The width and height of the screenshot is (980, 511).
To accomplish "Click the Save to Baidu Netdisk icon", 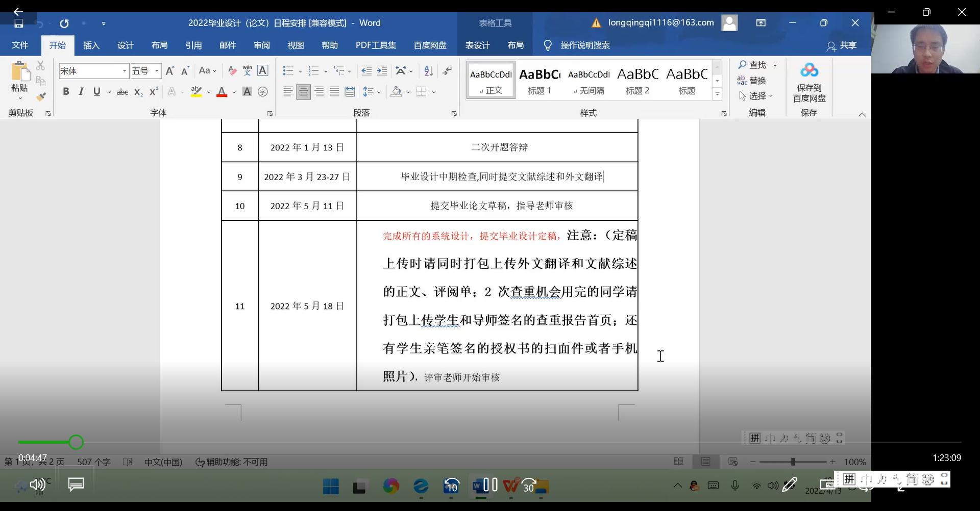I will click(808, 82).
